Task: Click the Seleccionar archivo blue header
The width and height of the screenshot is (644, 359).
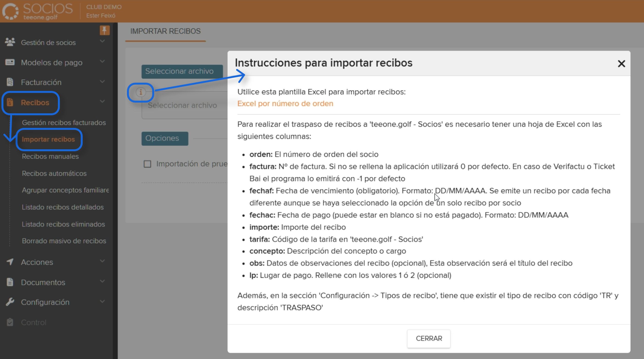Action: (x=182, y=71)
